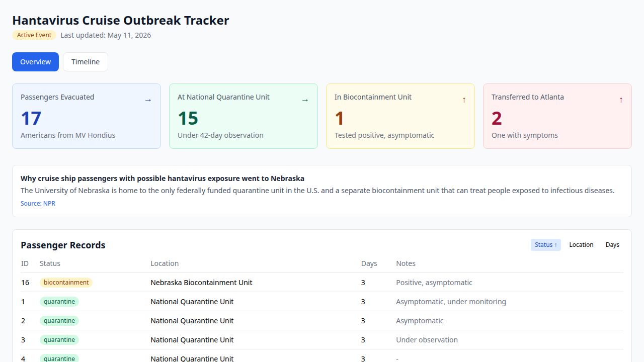644x362 pixels.
Task: Click the biocontainment status badge in row 16
Action: pyautogui.click(x=66, y=283)
